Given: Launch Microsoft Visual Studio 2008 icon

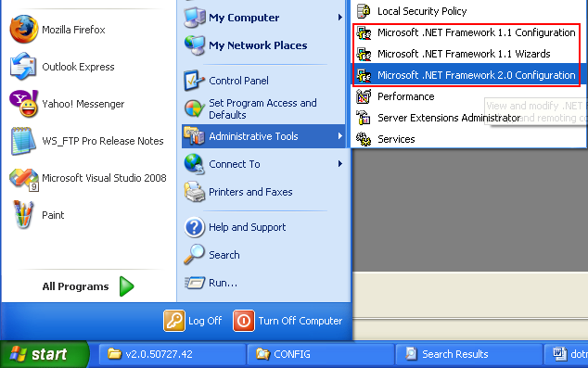Looking at the screenshot, I should click(23, 179).
